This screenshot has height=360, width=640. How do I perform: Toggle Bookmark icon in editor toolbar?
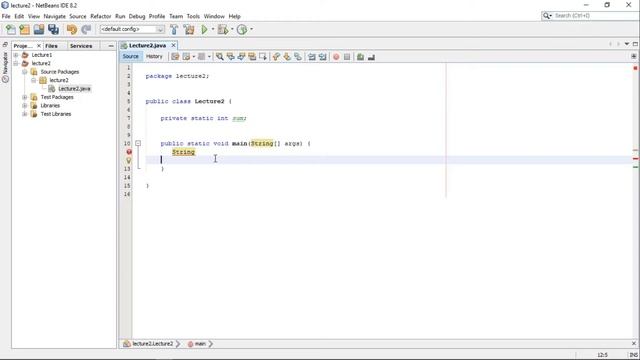tap(298, 57)
